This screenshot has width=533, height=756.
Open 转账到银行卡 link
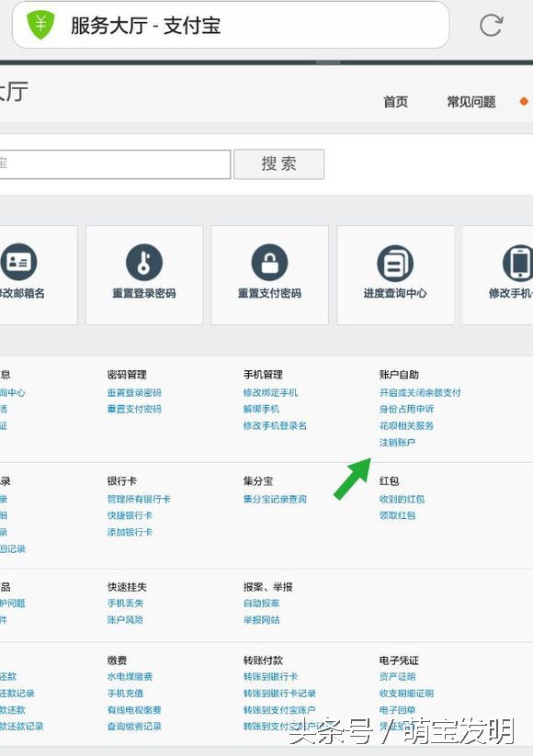(x=270, y=676)
